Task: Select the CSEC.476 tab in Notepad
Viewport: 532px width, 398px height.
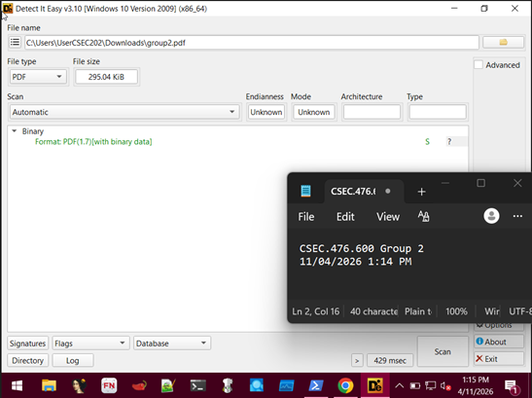Action: [x=364, y=192]
